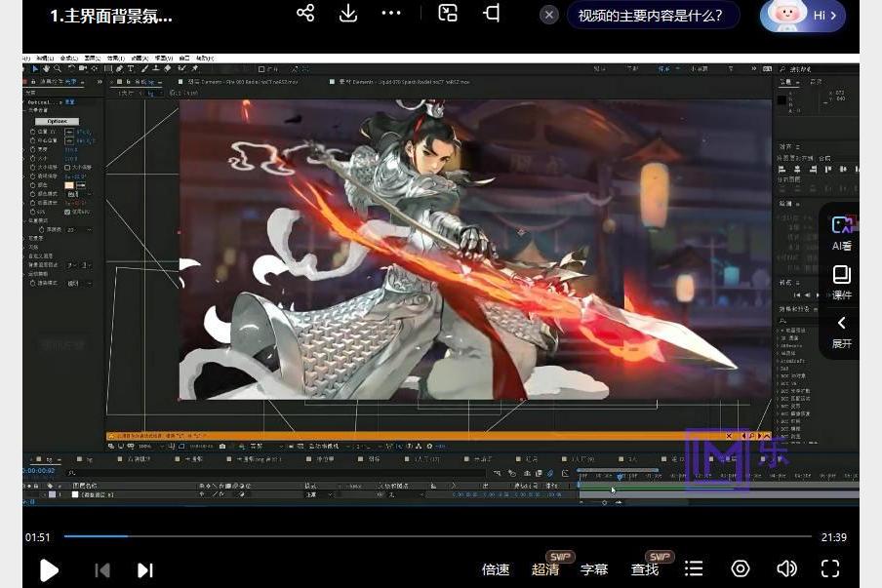This screenshot has height=588, width=882.
Task: Click the align horizontal center icon in the Align panel
Action: tap(797, 169)
